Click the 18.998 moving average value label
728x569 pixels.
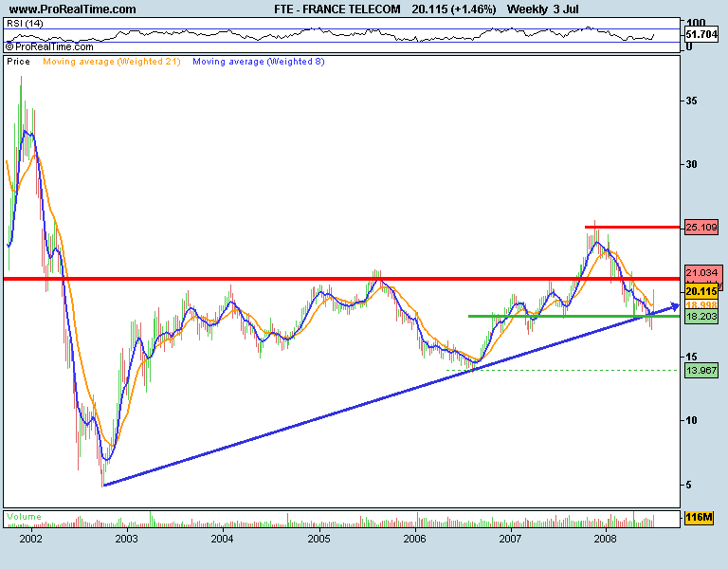[x=701, y=304]
